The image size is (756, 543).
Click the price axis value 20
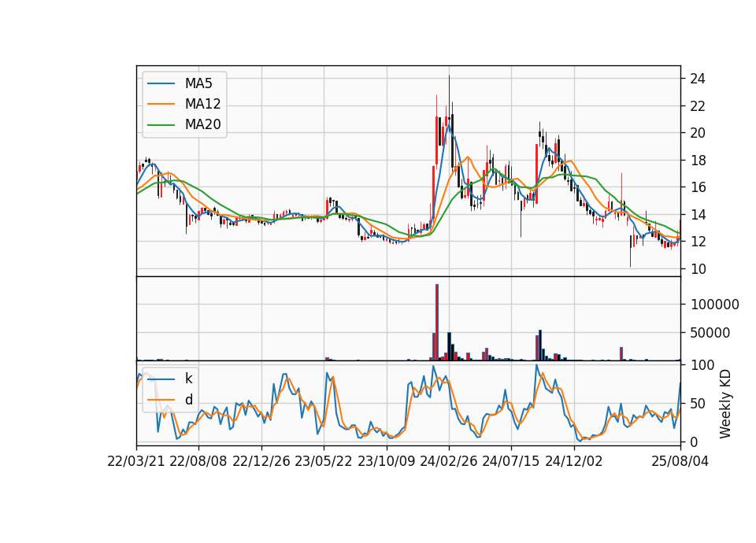[698, 134]
